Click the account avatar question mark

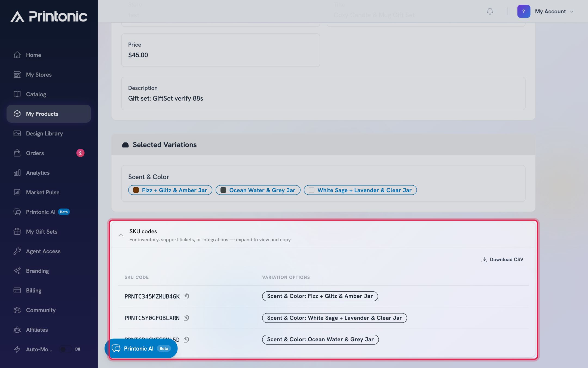click(x=523, y=11)
